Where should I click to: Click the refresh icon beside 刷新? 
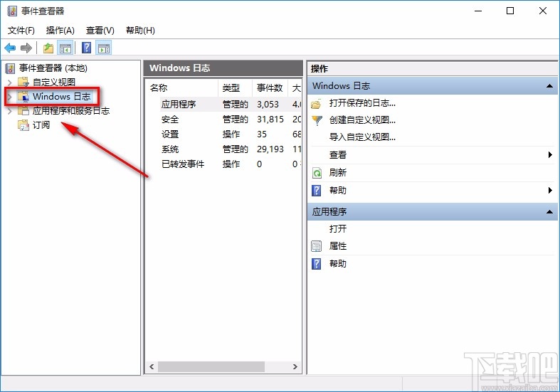pos(317,173)
